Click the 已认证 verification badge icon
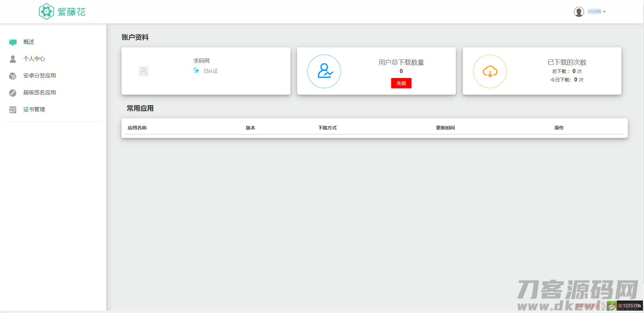Screen dimensions: 644x313 click(x=196, y=70)
